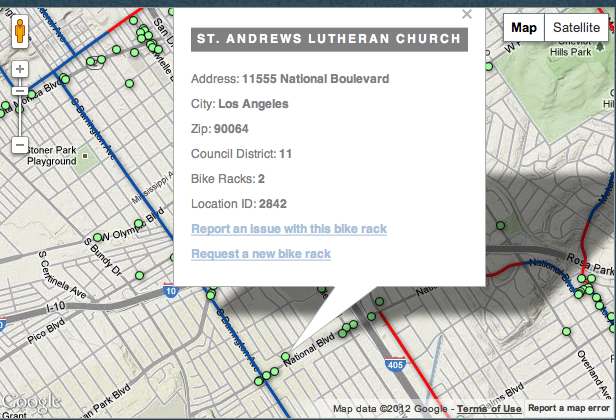Image resolution: width=616 pixels, height=420 pixels.
Task: Click 'Request a new bike rack' link
Action: point(260,254)
